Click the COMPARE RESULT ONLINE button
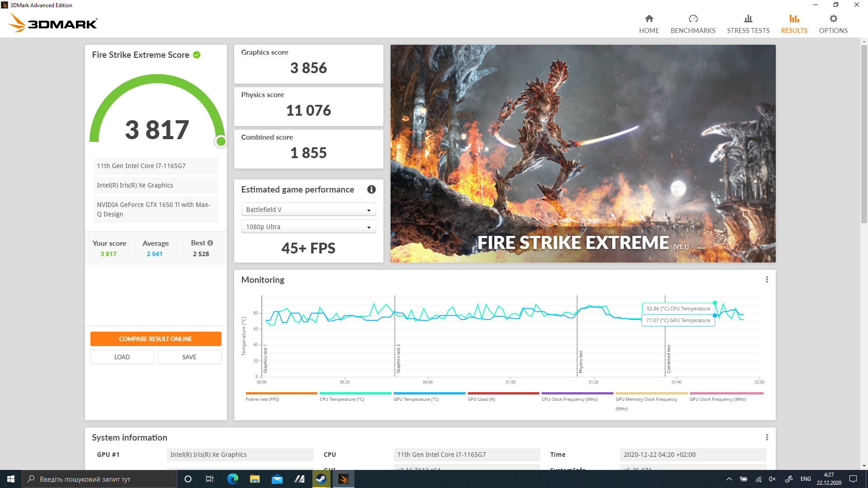Image resolution: width=868 pixels, height=488 pixels. (156, 339)
